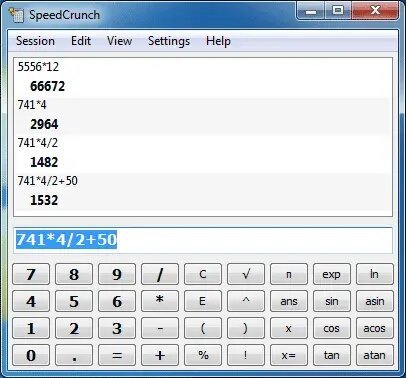Viewport: 406px width, 378px height.
Task: Click the 0 digit key
Action: click(x=31, y=355)
